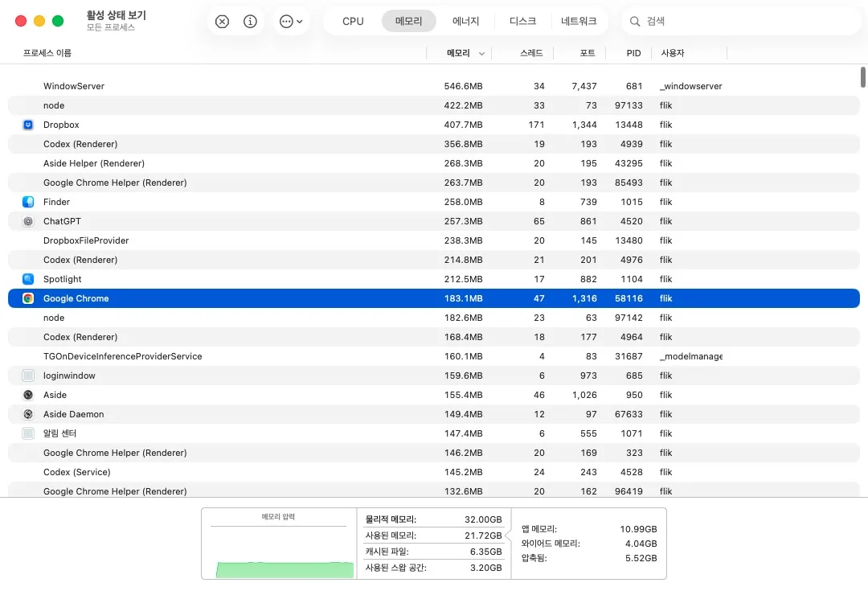The height and width of the screenshot is (591, 868).
Task: Sort by 프로세스 이름 column header
Action: (x=47, y=53)
